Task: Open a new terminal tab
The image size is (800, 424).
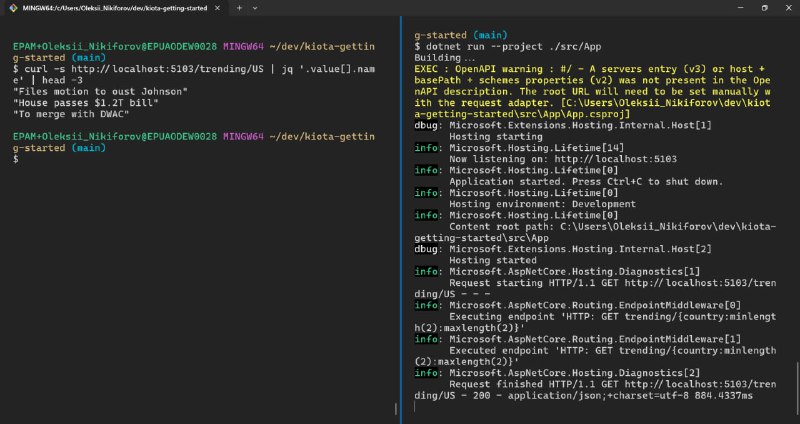Action: (x=239, y=8)
